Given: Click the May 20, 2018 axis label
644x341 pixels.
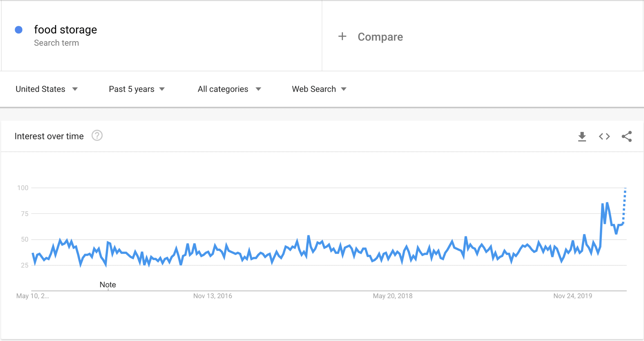Looking at the screenshot, I should click(x=393, y=296).
